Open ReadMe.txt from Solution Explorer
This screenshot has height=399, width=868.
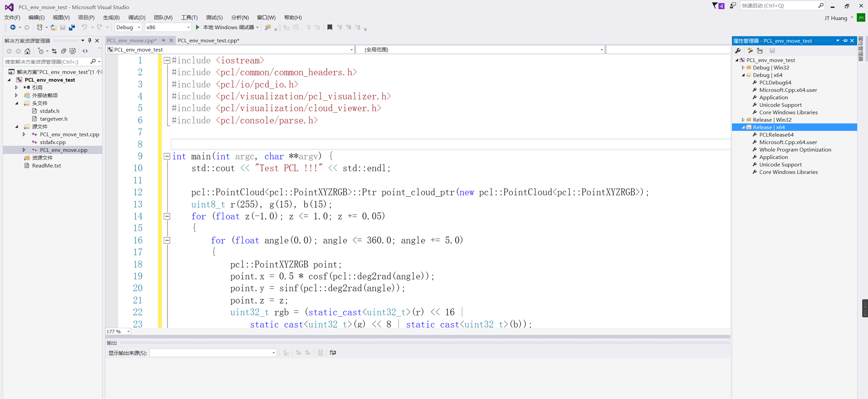(x=46, y=165)
